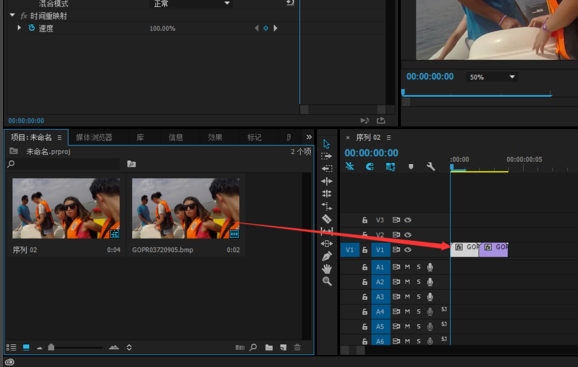Go to previous speed keyframe

click(257, 28)
